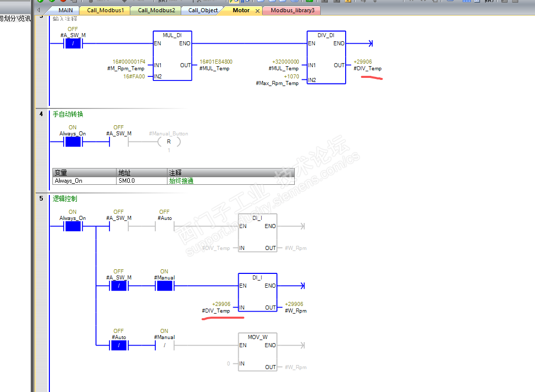535x392 pixels.
Task: Select the DIV_DI instruction box
Action: coord(326,58)
